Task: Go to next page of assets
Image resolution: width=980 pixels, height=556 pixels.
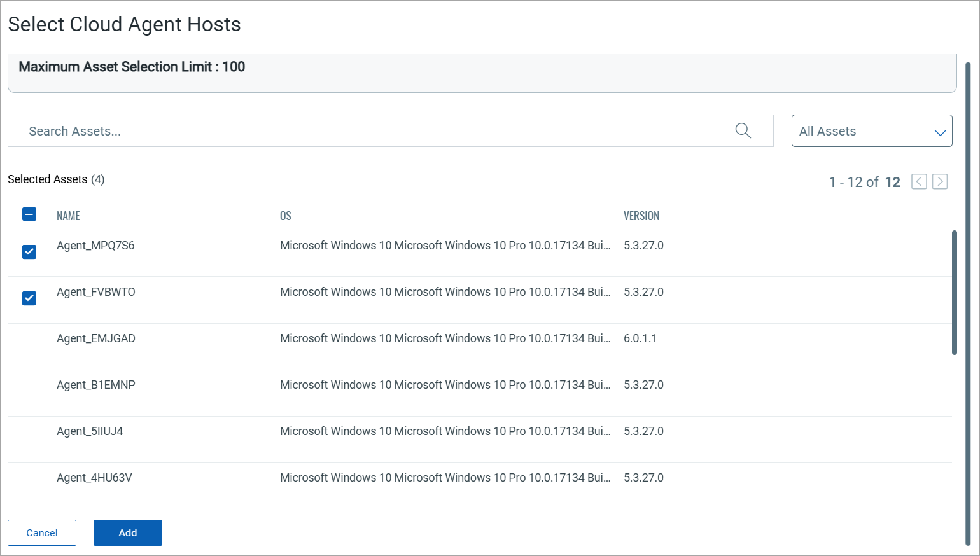Action: point(940,182)
